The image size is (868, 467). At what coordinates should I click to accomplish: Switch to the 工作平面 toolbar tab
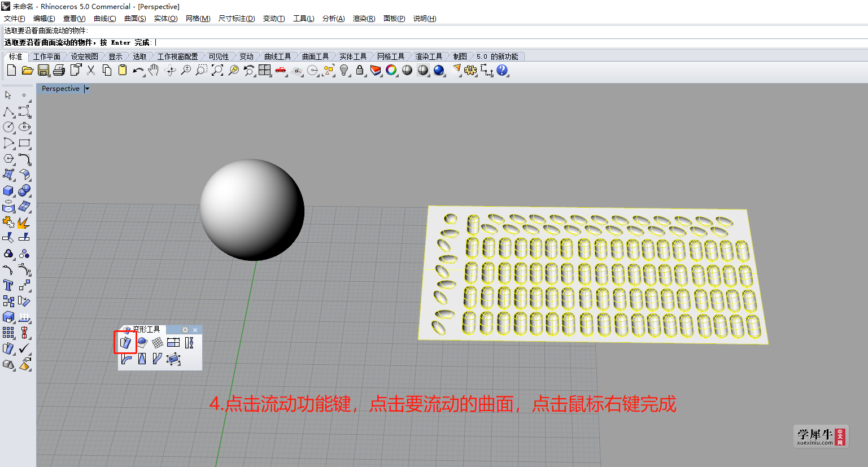[47, 56]
